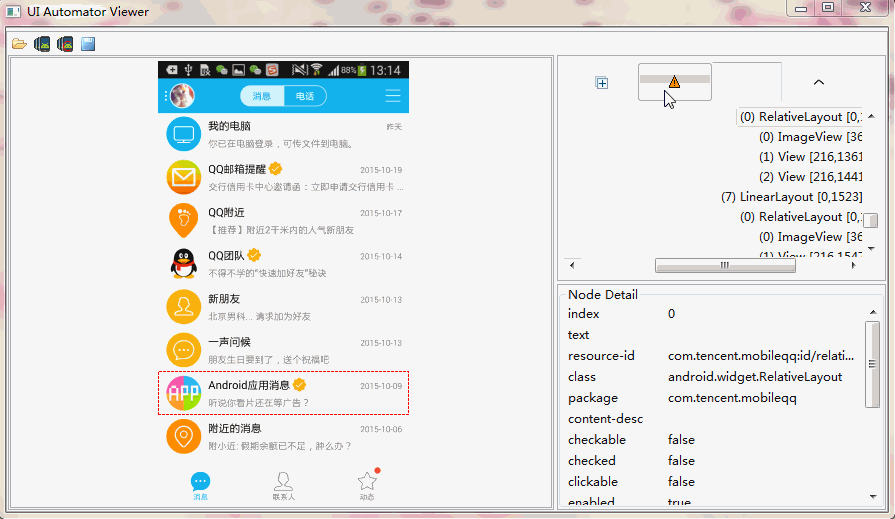Switch to the 电话 segment in the header

(x=305, y=96)
